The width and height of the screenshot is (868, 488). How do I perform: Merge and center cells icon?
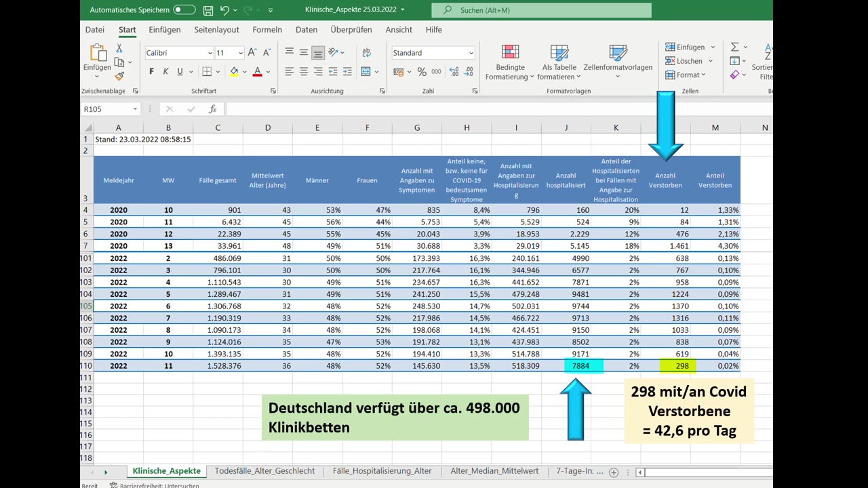tap(366, 72)
